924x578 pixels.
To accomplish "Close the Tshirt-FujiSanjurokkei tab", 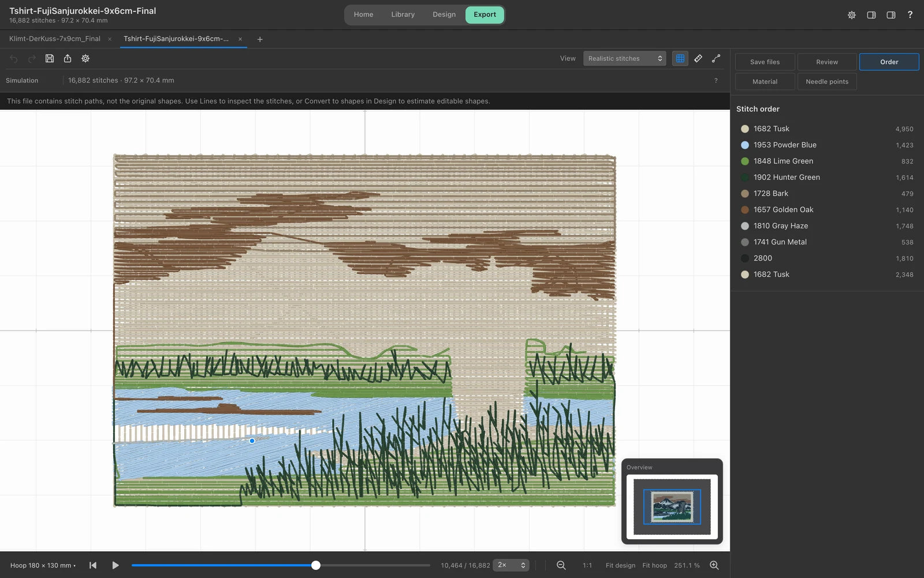I will [x=240, y=39].
